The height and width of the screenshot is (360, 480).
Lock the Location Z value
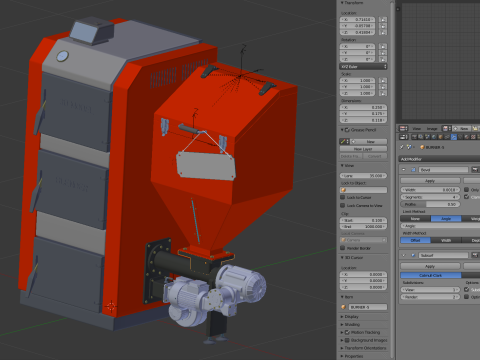(383, 32)
